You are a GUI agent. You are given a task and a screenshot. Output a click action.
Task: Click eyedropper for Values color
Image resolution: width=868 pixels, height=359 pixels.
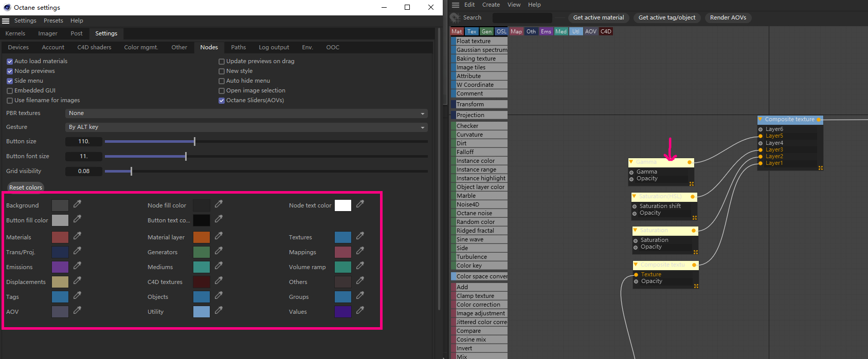click(x=360, y=311)
